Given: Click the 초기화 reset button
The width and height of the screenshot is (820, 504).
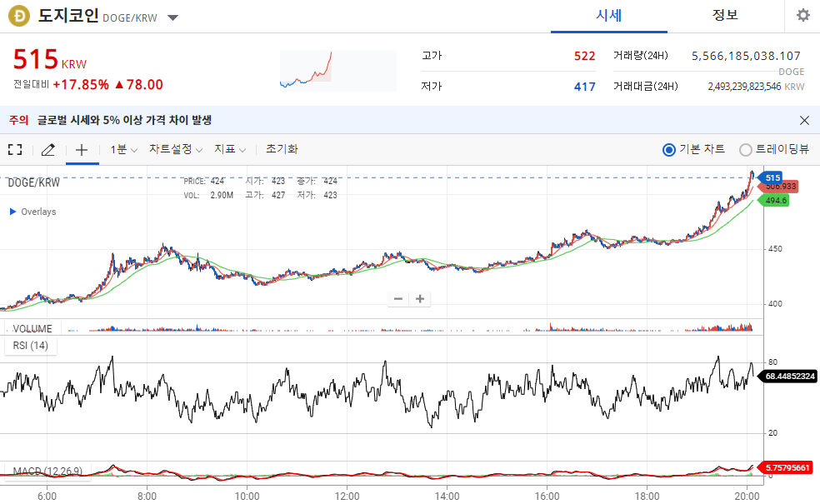Looking at the screenshot, I should click(x=282, y=149).
